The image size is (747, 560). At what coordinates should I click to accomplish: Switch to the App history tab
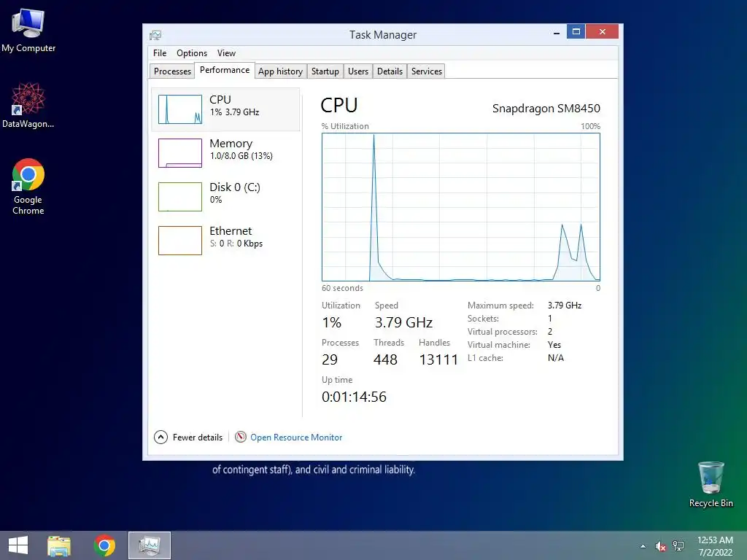[280, 71]
